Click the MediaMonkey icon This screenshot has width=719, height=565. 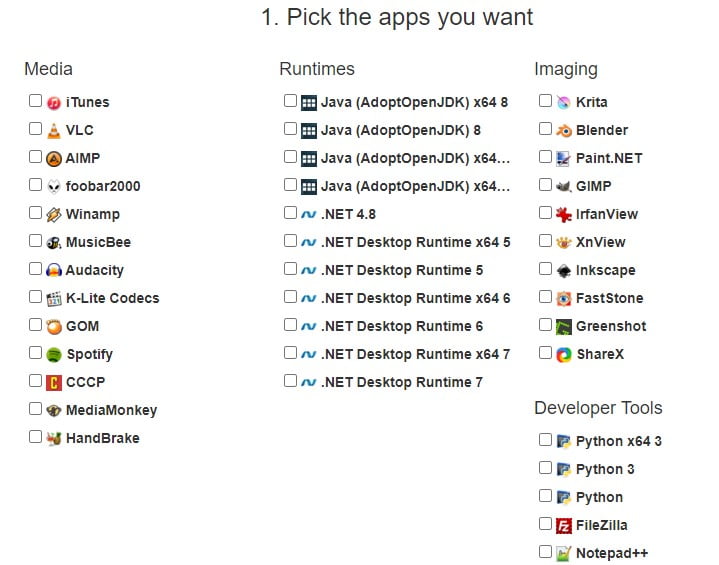click(54, 410)
